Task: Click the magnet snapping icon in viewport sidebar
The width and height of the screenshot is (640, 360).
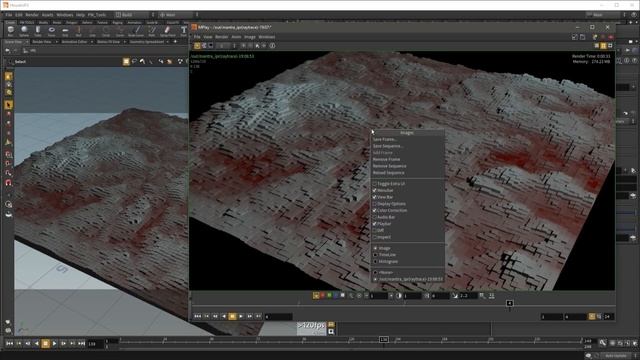Action: tap(9, 182)
